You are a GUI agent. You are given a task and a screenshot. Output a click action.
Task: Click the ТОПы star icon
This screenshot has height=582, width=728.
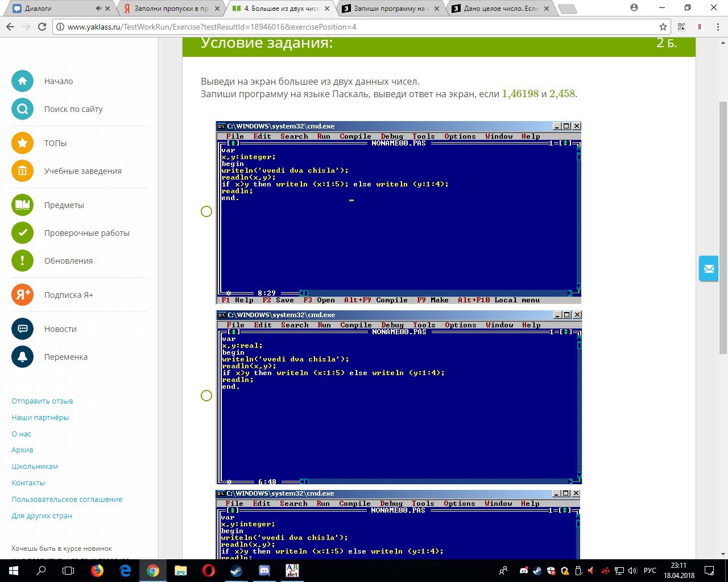click(x=22, y=143)
